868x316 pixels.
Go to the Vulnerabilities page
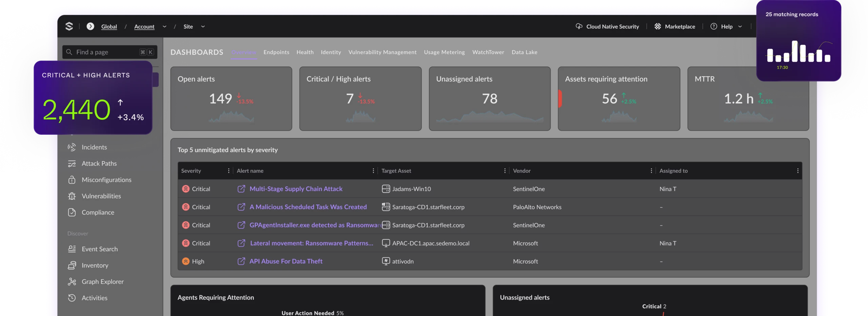pyautogui.click(x=101, y=196)
